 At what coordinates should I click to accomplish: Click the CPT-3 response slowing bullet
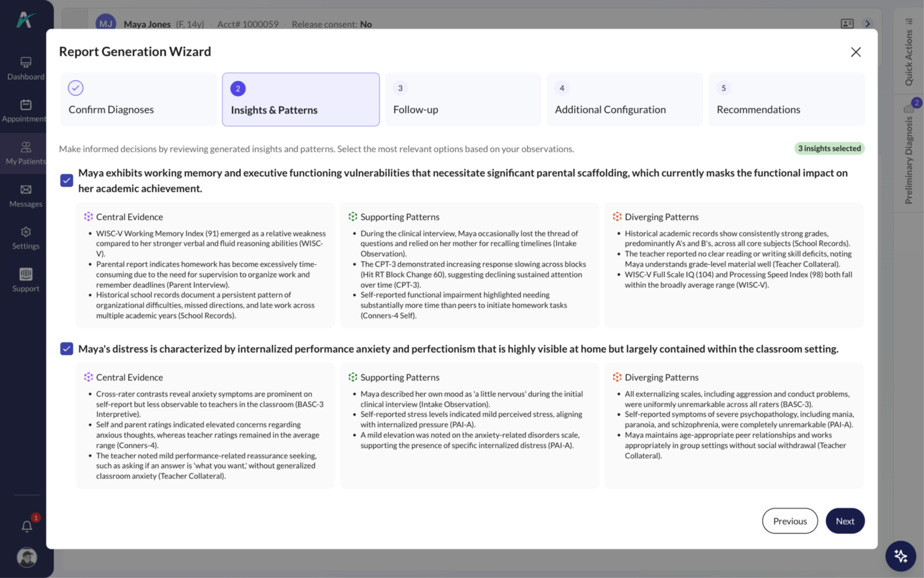pos(474,275)
